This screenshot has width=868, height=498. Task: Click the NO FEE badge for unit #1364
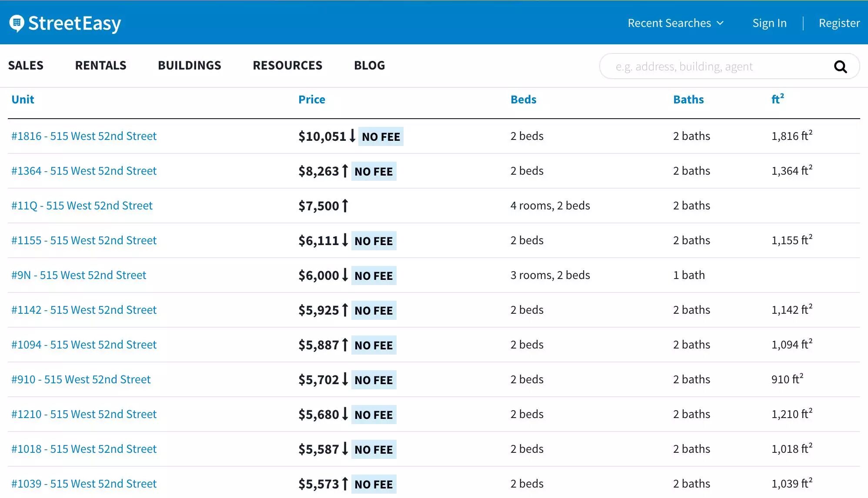click(374, 171)
